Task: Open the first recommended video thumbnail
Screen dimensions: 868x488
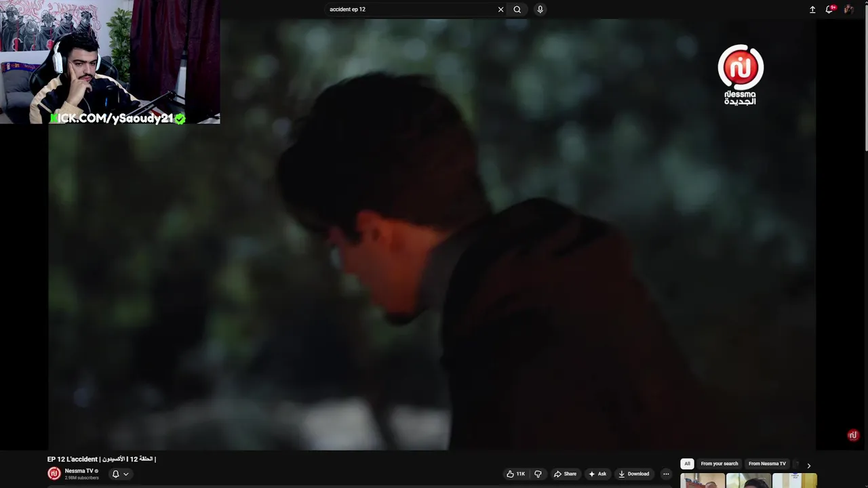Action: [x=703, y=481]
